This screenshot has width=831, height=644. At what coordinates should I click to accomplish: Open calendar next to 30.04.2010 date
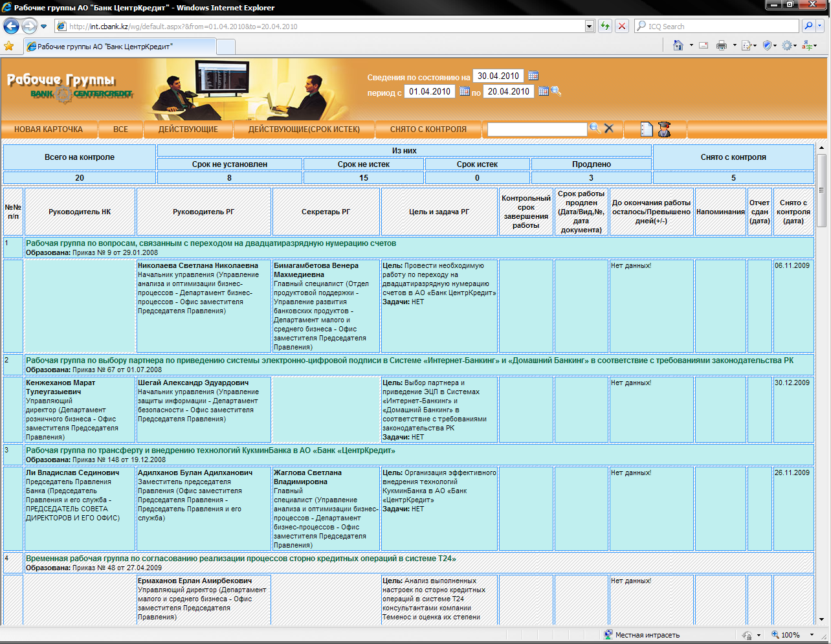[x=533, y=76]
